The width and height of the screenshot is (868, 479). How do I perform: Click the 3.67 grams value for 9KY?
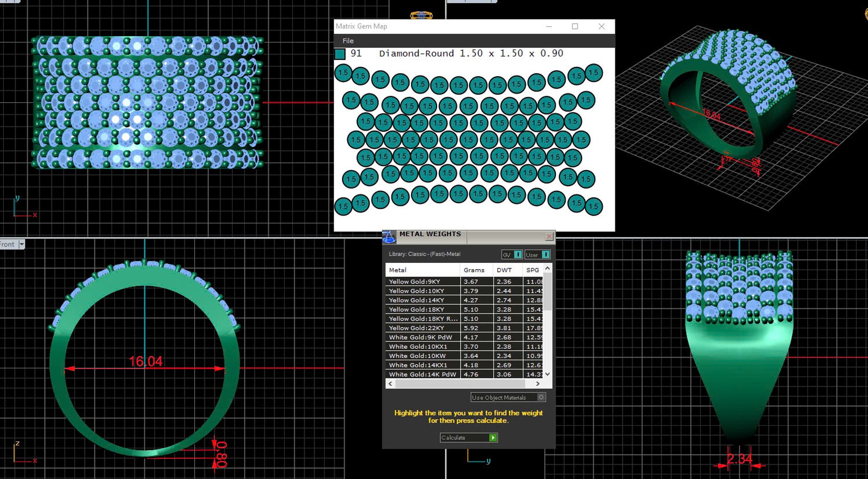click(x=471, y=281)
